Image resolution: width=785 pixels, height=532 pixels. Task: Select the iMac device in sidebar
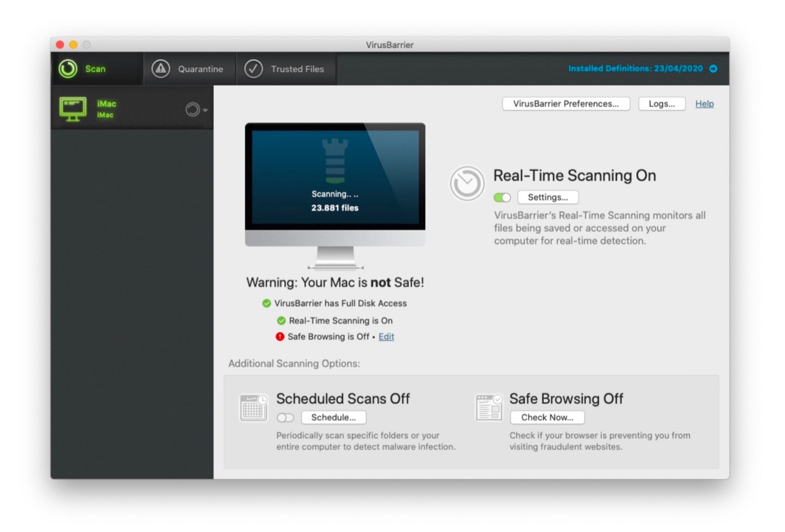[x=132, y=108]
